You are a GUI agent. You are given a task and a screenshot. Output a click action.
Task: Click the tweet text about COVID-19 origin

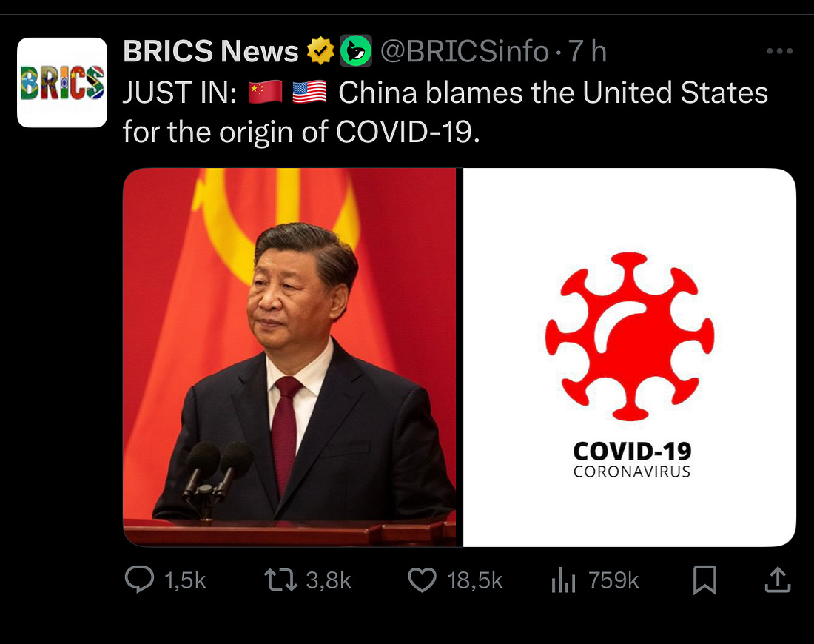point(445,113)
